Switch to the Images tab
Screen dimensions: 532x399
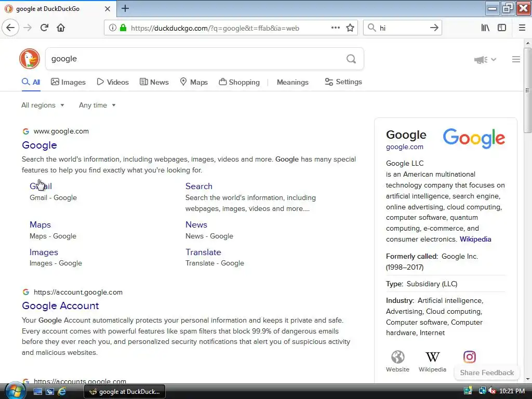tap(68, 82)
